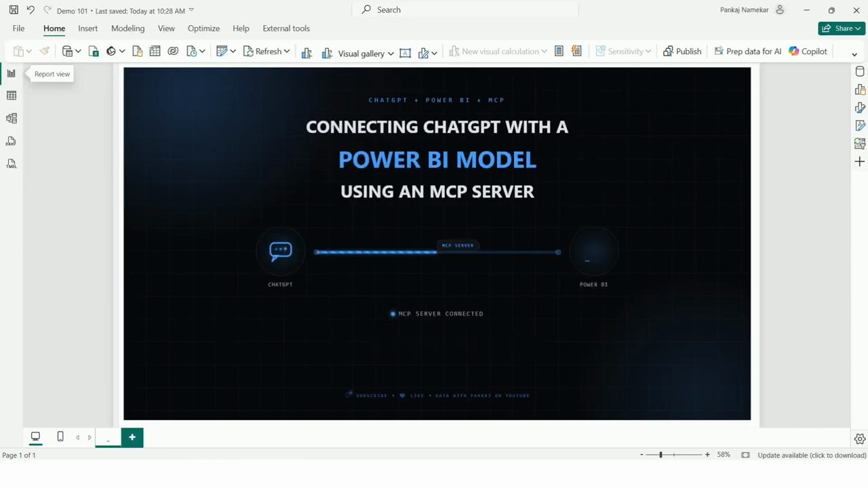Open the Excel workbook data source

coord(94,52)
